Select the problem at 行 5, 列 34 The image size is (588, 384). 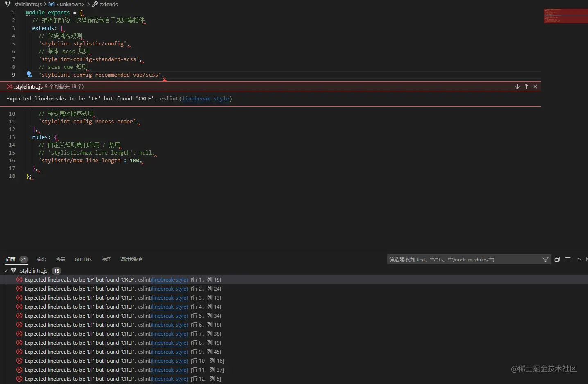[294, 316]
